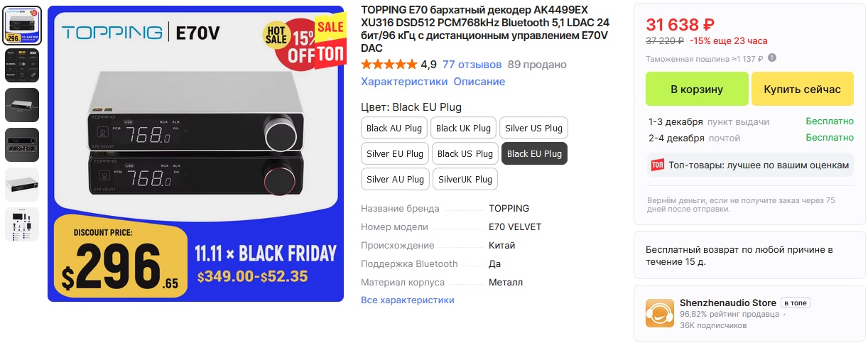Click Купить сейчас button

802,89
